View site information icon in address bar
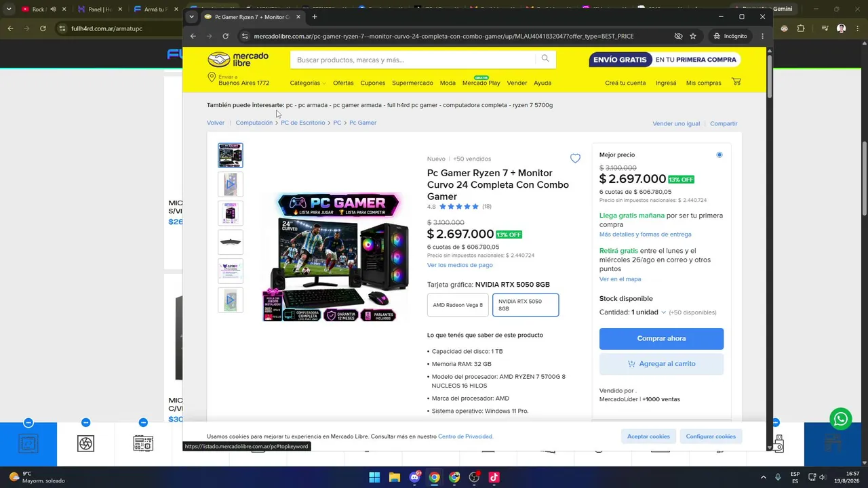Viewport: 868px width, 488px height. pyautogui.click(x=244, y=36)
